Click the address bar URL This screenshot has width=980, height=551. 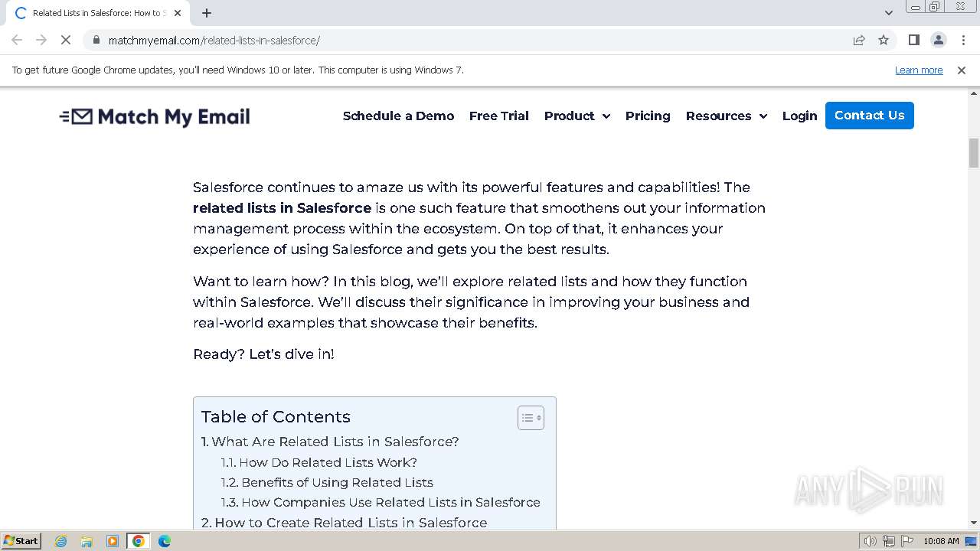(214, 40)
